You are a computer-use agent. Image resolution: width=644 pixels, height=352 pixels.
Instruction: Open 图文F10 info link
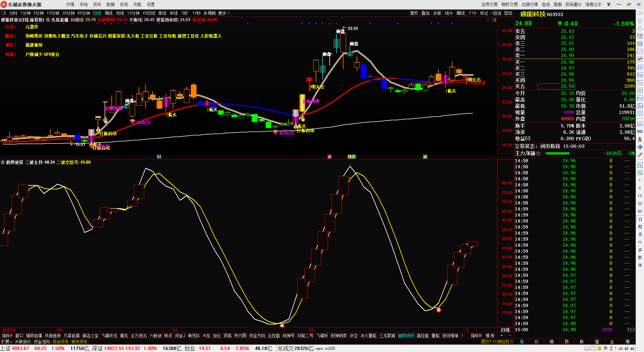489,342
